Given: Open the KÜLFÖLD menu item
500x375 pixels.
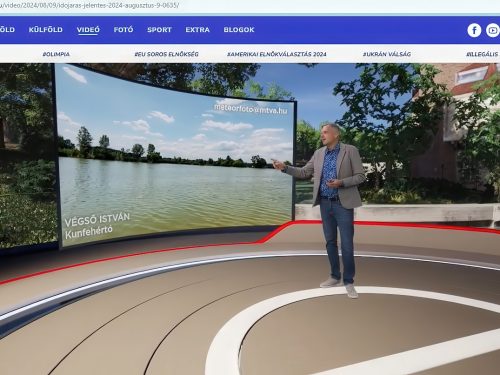Looking at the screenshot, I should tap(46, 30).
